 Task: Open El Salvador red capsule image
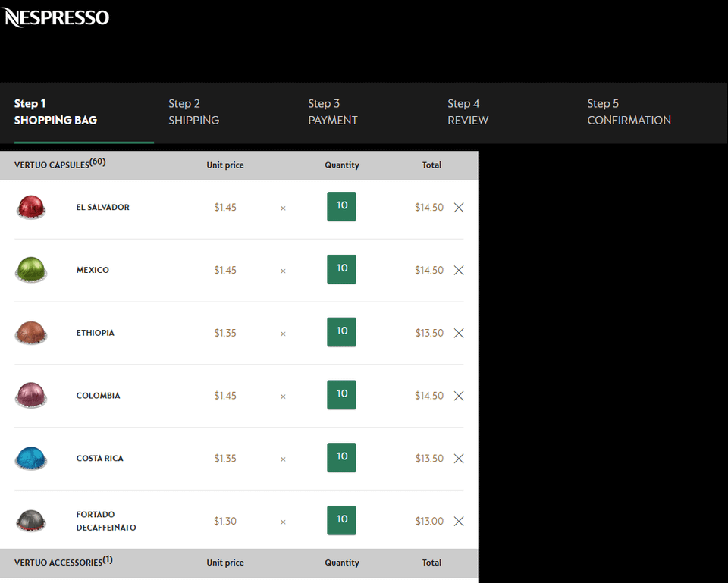point(31,207)
